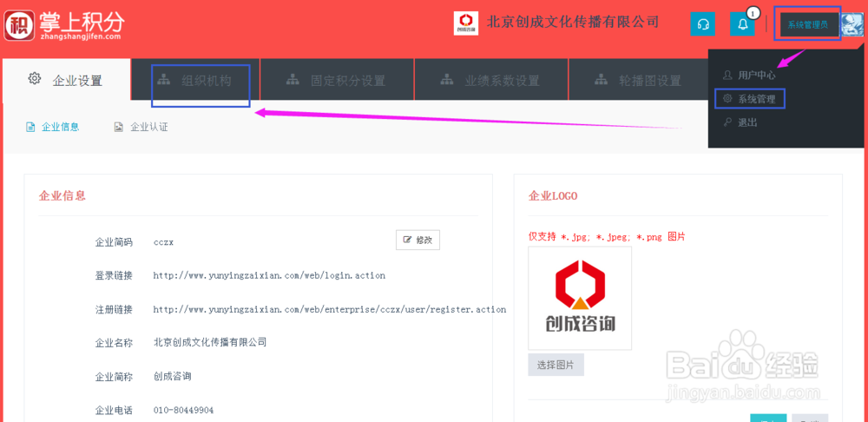This screenshot has width=868, height=422.
Task: Click the gear icon beside 系统管理
Action: (728, 99)
